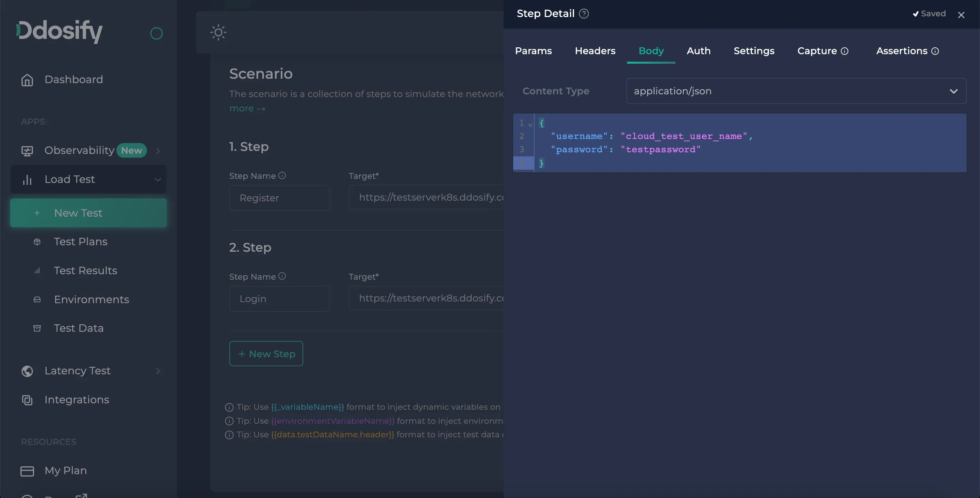Expand the Latency Test submenu

pyautogui.click(x=158, y=371)
